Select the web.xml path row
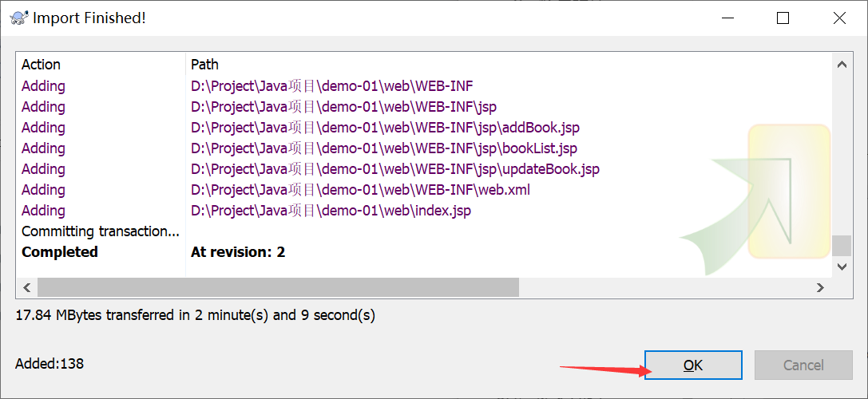 [360, 190]
